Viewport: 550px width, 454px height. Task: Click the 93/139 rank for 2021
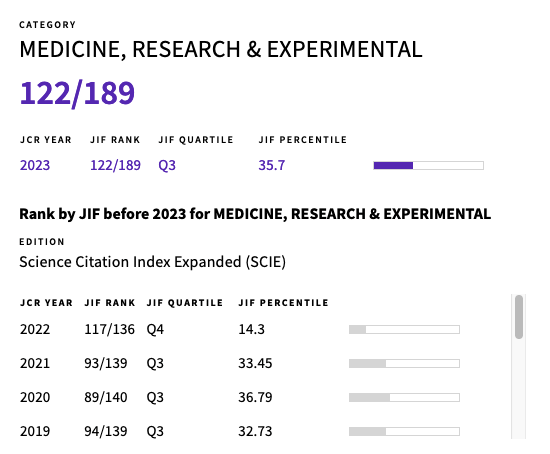point(106,363)
